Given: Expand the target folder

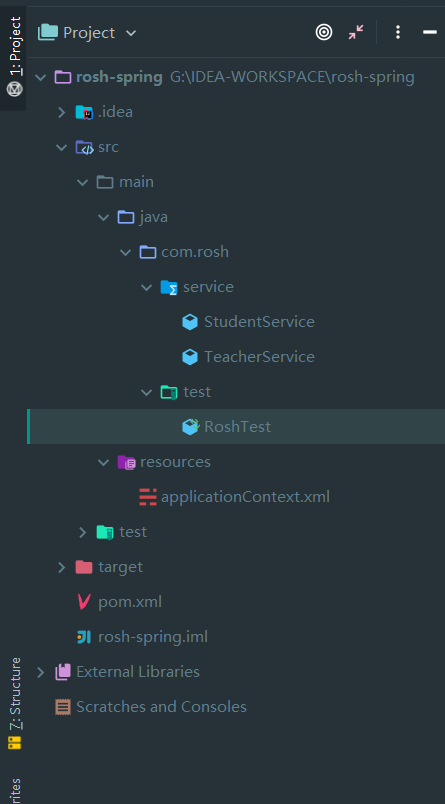Looking at the screenshot, I should pos(62,567).
